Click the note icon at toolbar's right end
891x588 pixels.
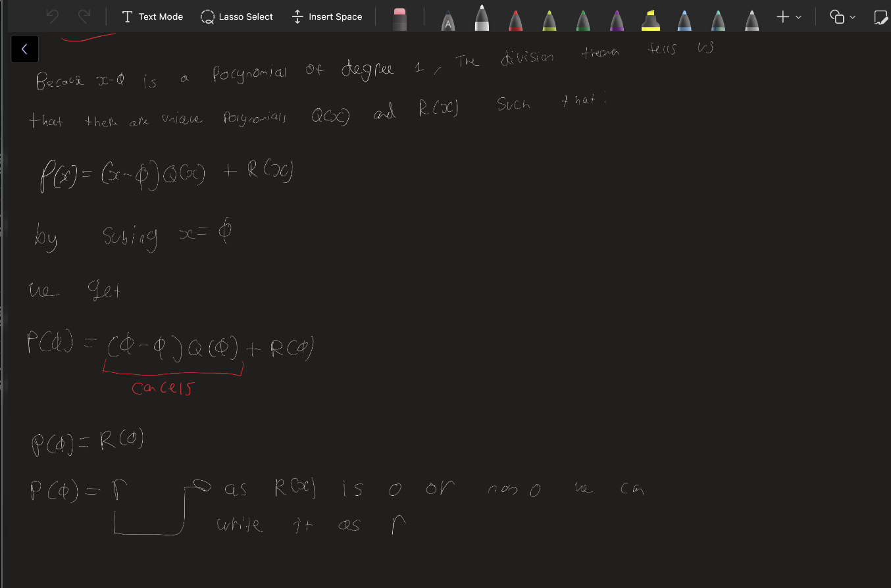pos(880,17)
